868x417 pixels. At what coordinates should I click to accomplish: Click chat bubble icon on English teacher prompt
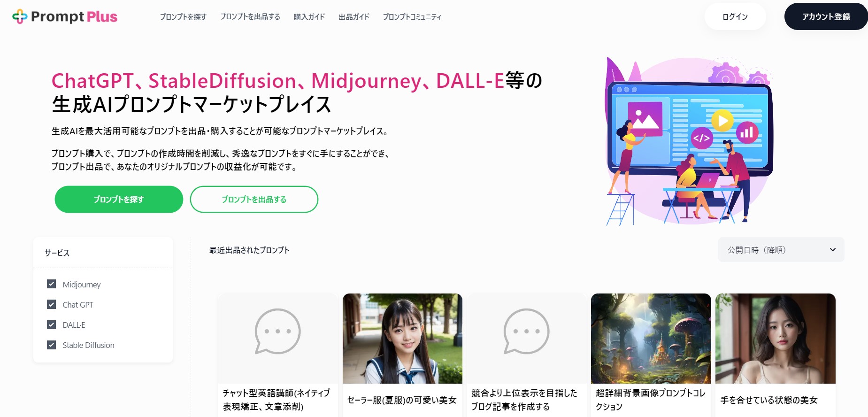277,331
